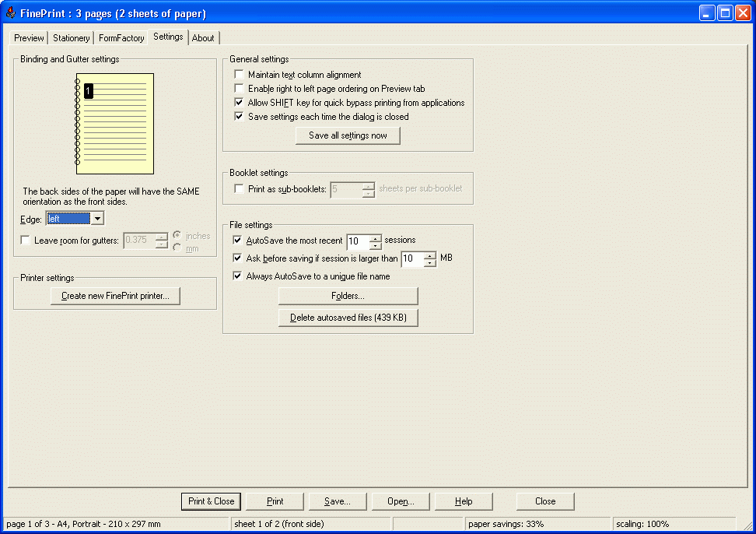Screen dimensions: 756x534
Task: Click the notepad page preview image
Action: [114, 123]
